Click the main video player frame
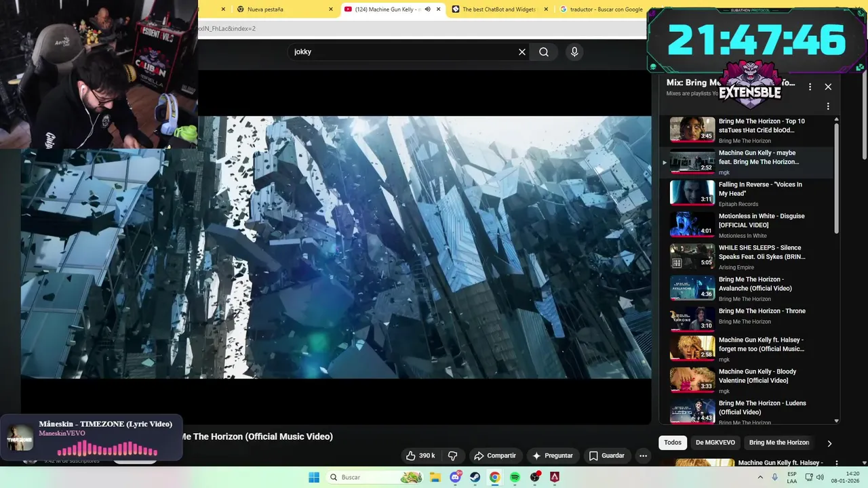The width and height of the screenshot is (868, 488). [336, 247]
